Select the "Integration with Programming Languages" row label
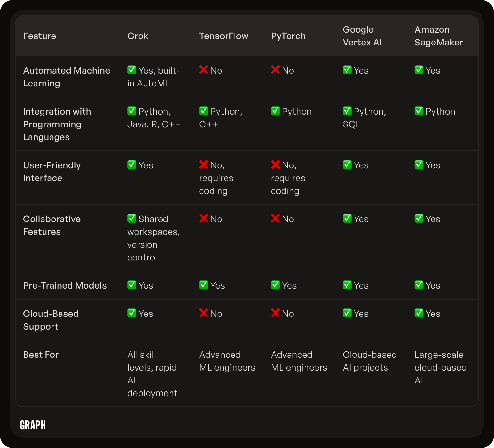The image size is (494, 448). (x=57, y=124)
